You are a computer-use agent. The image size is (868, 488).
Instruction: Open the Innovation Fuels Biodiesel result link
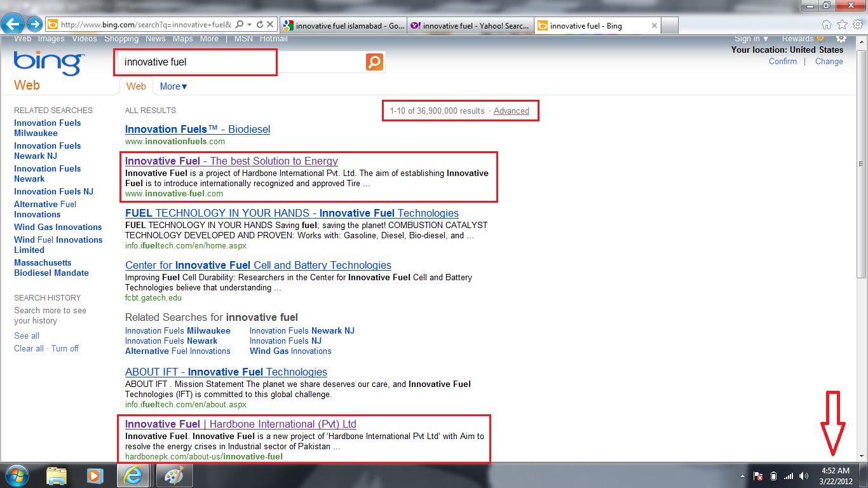(198, 130)
